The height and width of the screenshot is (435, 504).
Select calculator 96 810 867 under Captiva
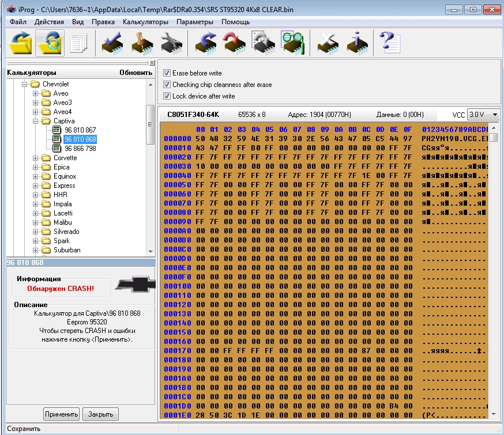click(x=80, y=130)
